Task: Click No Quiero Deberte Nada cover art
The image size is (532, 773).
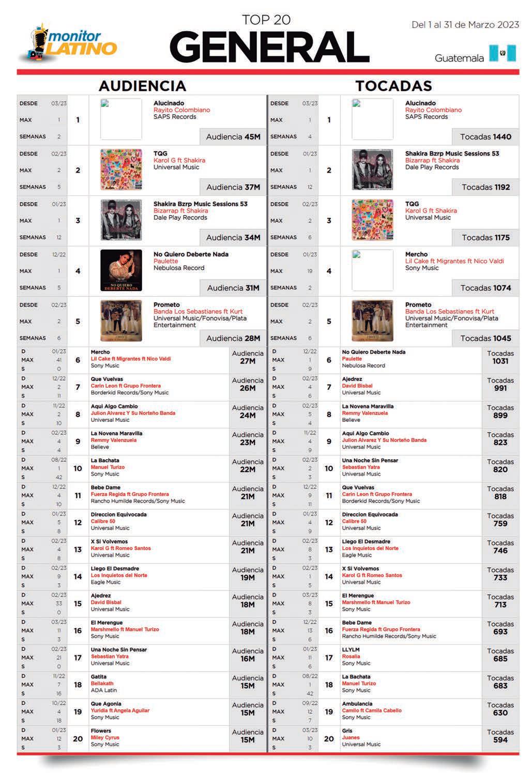Action: click(x=121, y=270)
